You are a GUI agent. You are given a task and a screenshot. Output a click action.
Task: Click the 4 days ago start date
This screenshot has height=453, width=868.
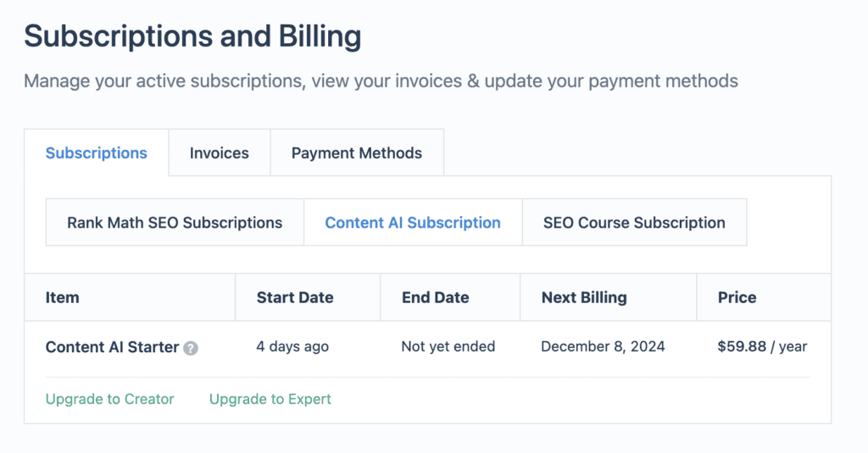coord(292,347)
